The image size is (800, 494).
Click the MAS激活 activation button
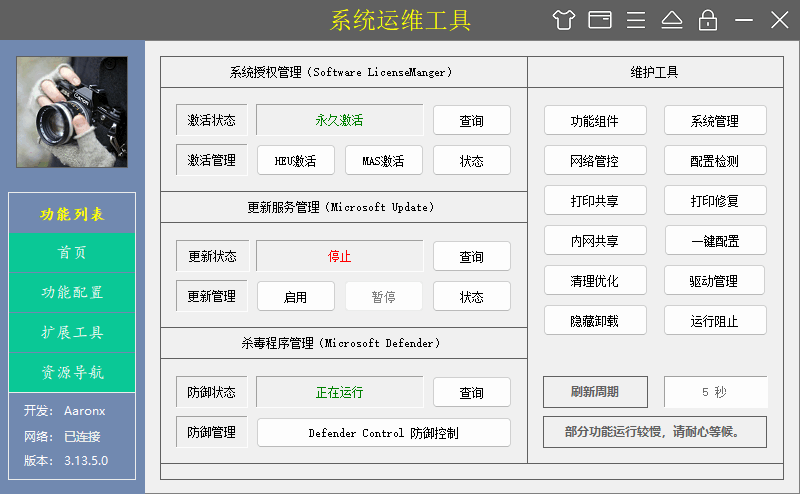click(x=384, y=161)
